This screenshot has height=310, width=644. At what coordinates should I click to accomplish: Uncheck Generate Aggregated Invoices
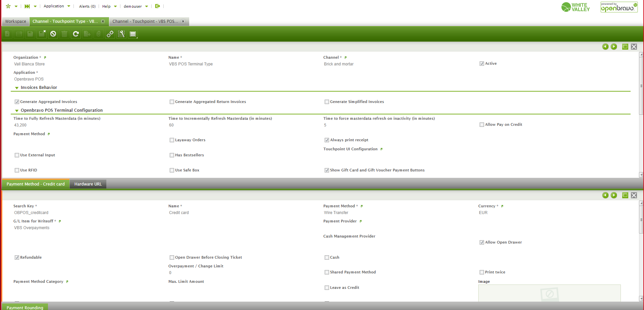pos(17,102)
